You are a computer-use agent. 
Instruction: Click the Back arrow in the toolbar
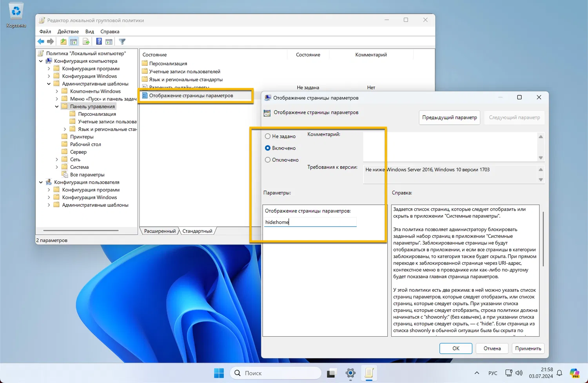(x=41, y=42)
